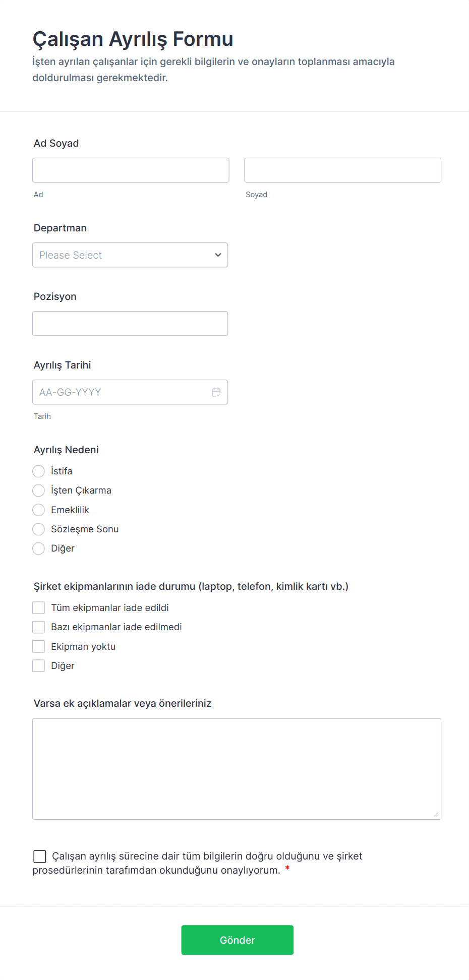
Task: Focus the Ad first name field
Action: (x=131, y=170)
